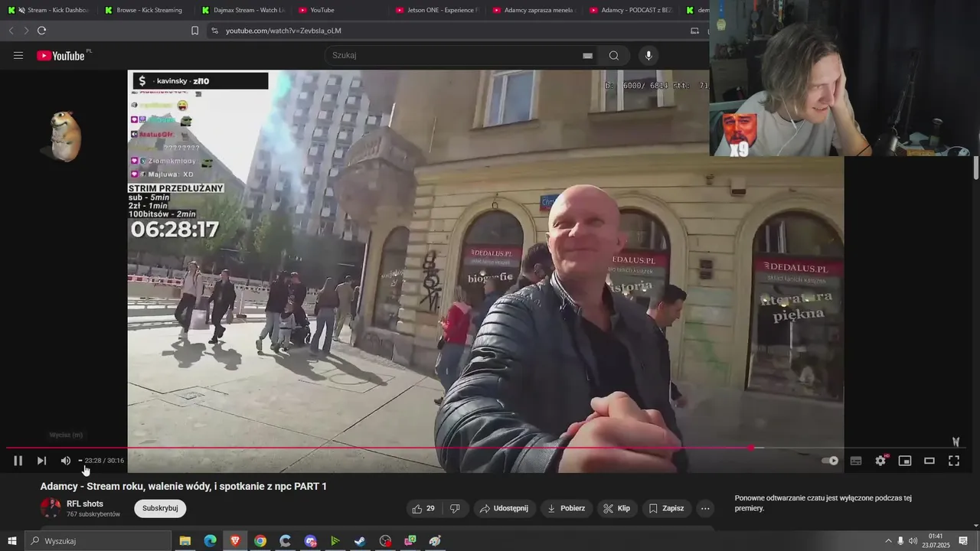Subscribe with the Subskrybuj button
The width and height of the screenshot is (980, 551).
[160, 508]
